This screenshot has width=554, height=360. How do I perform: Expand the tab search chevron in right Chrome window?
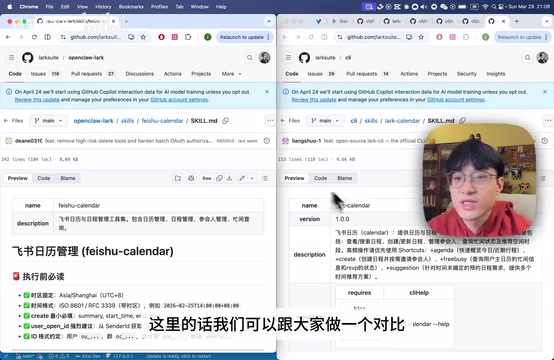click(x=546, y=21)
